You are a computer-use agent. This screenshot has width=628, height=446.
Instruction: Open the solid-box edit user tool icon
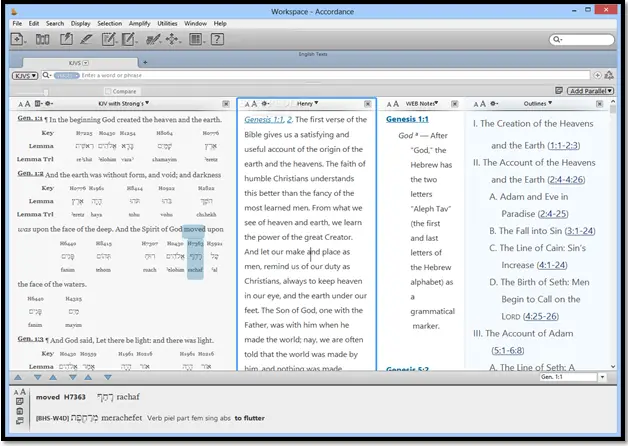click(128, 39)
